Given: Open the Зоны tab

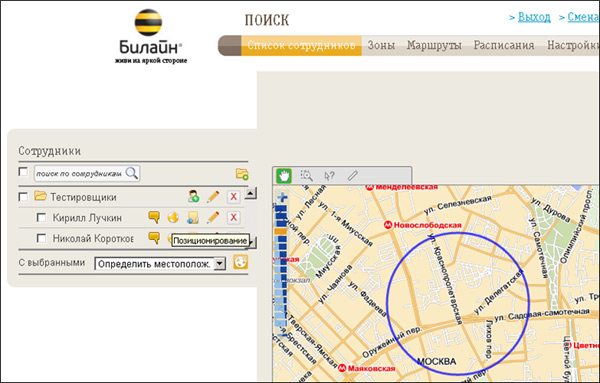Looking at the screenshot, I should (381, 45).
